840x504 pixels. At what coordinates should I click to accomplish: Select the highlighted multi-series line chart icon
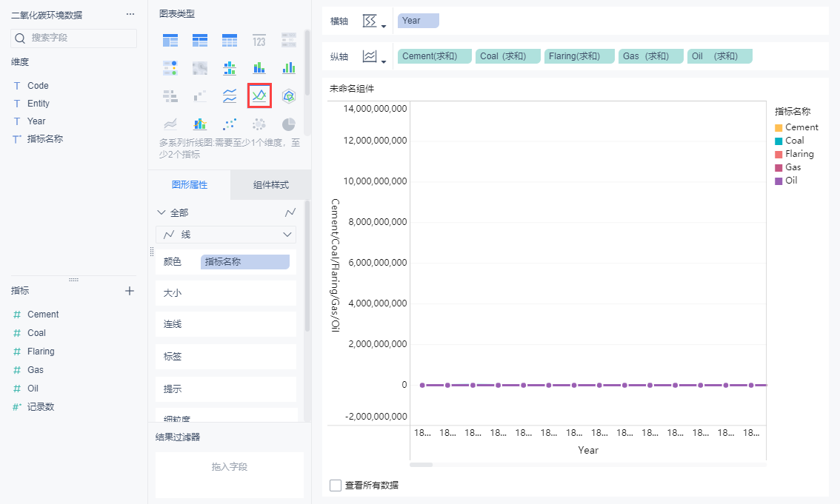click(x=259, y=95)
